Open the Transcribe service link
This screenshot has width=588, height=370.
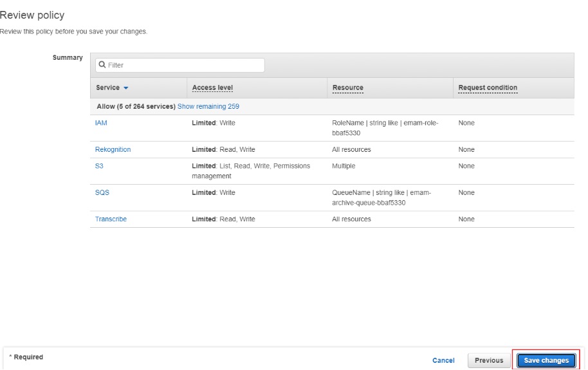pyautogui.click(x=111, y=219)
